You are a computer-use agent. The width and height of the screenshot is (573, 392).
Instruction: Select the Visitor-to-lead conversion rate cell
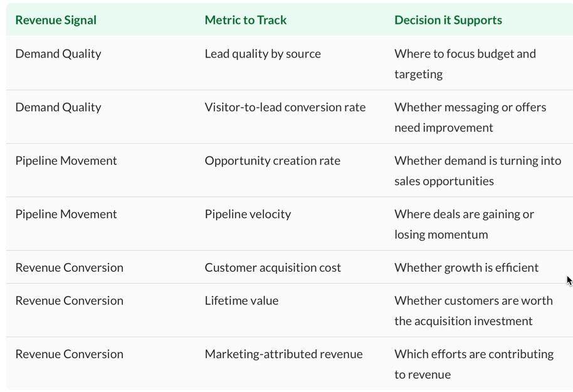[x=285, y=107]
